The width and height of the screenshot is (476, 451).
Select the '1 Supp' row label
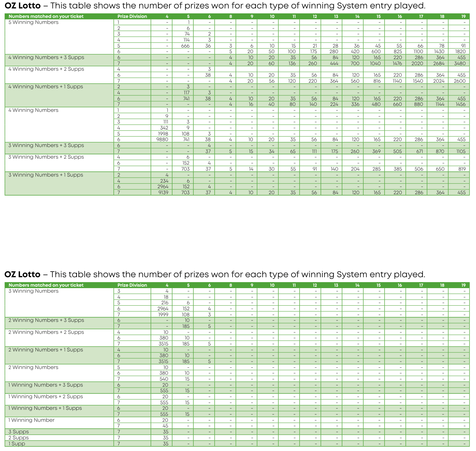click(x=17, y=444)
